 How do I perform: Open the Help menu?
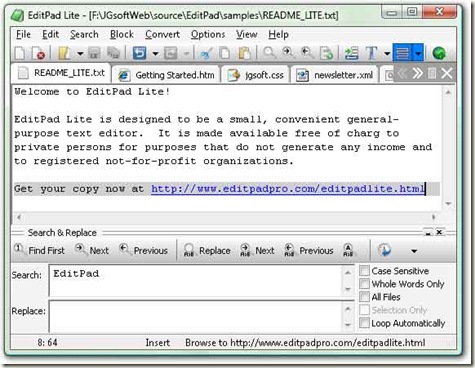coord(278,34)
